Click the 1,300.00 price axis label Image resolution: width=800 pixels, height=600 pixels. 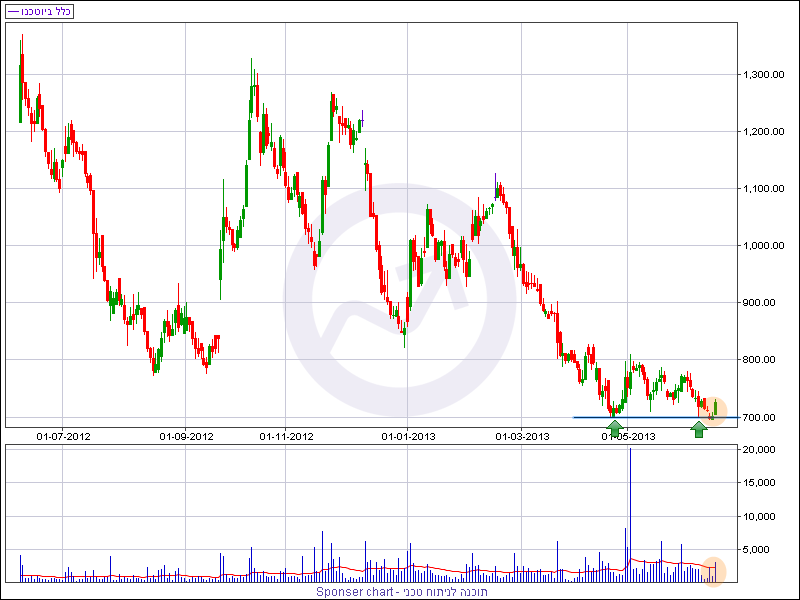point(763,75)
